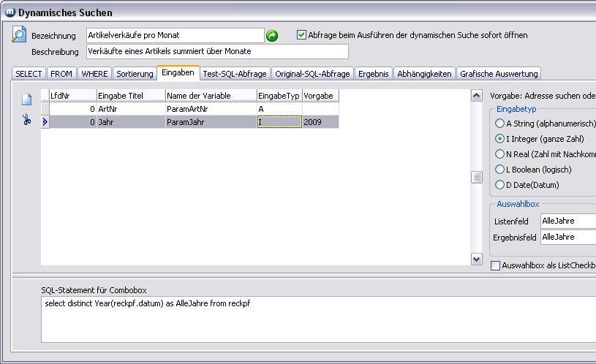Viewport: 596px width, 364px height.
Task: Click the new document icon left of grid
Action: (26, 100)
